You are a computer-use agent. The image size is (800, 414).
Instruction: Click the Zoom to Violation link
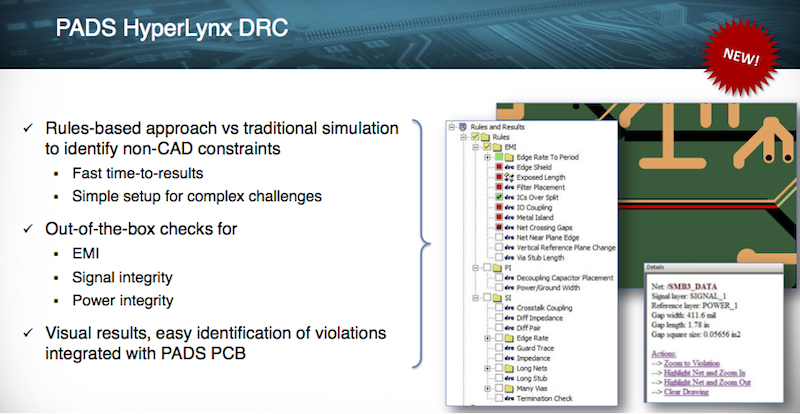[692, 363]
